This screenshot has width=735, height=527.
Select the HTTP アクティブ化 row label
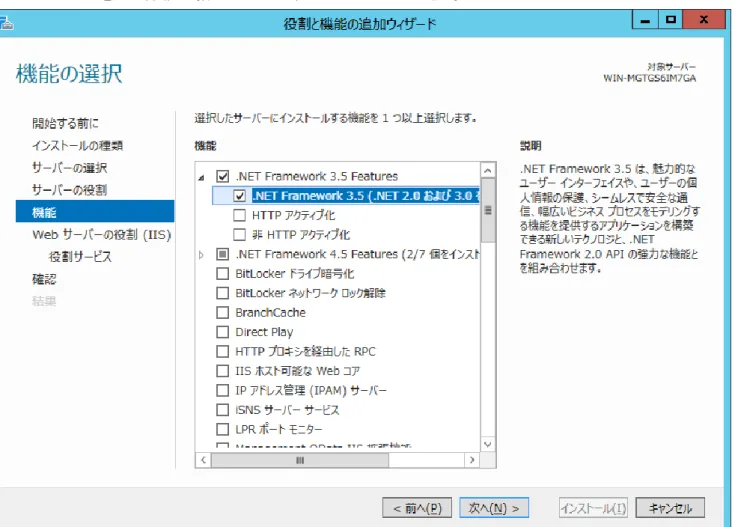click(294, 215)
